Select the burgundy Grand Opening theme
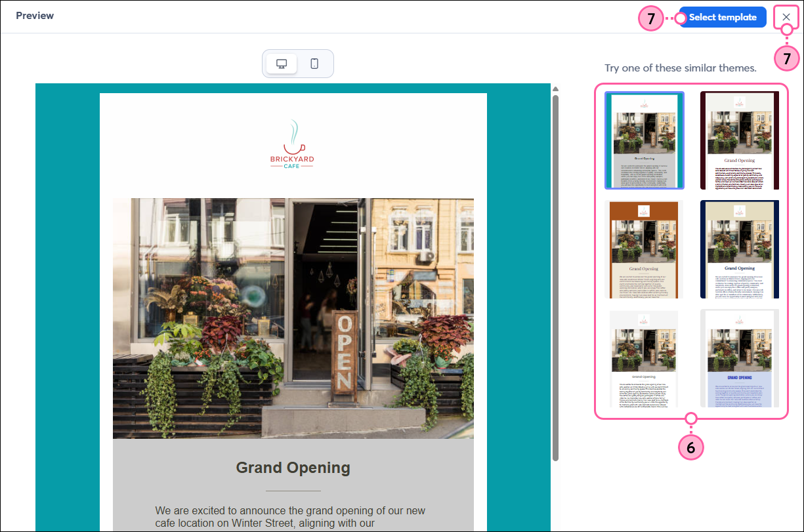 click(x=740, y=140)
